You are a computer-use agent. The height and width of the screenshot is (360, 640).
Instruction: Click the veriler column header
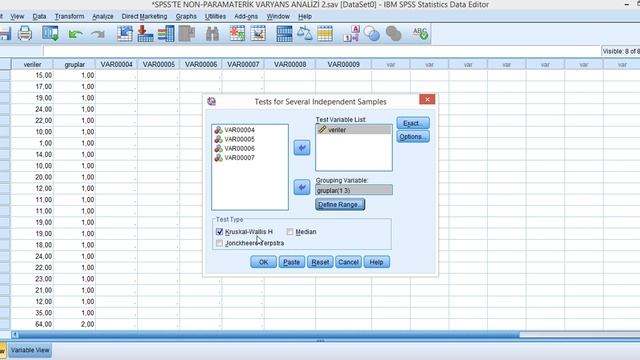click(x=32, y=64)
